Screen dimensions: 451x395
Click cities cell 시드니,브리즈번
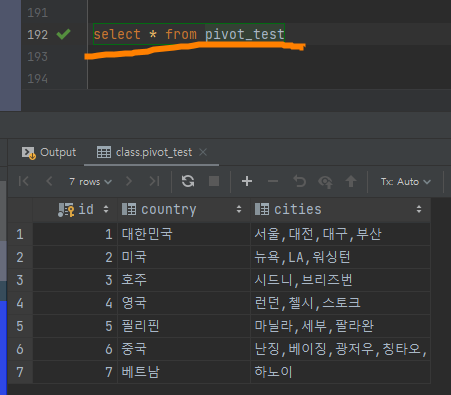(x=340, y=280)
